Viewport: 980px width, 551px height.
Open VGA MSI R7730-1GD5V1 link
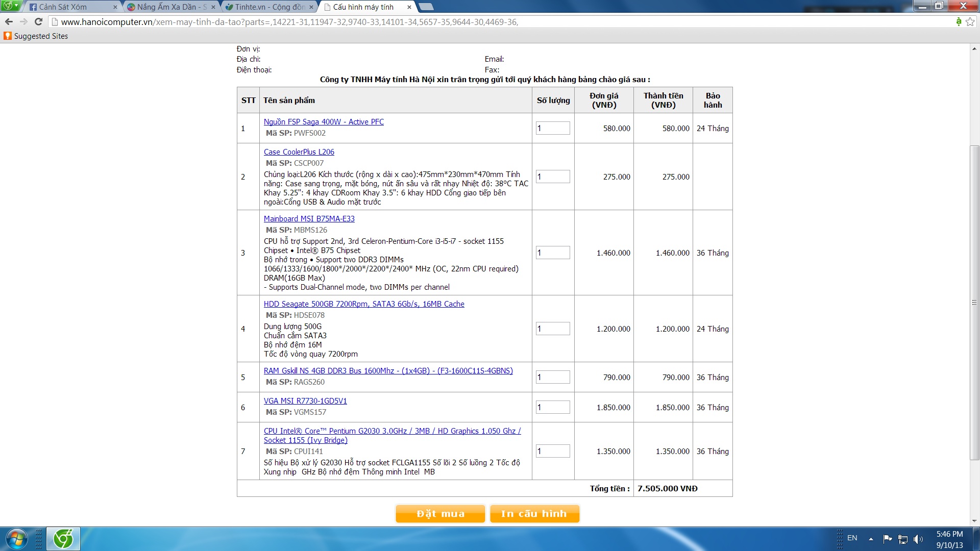[x=305, y=401]
